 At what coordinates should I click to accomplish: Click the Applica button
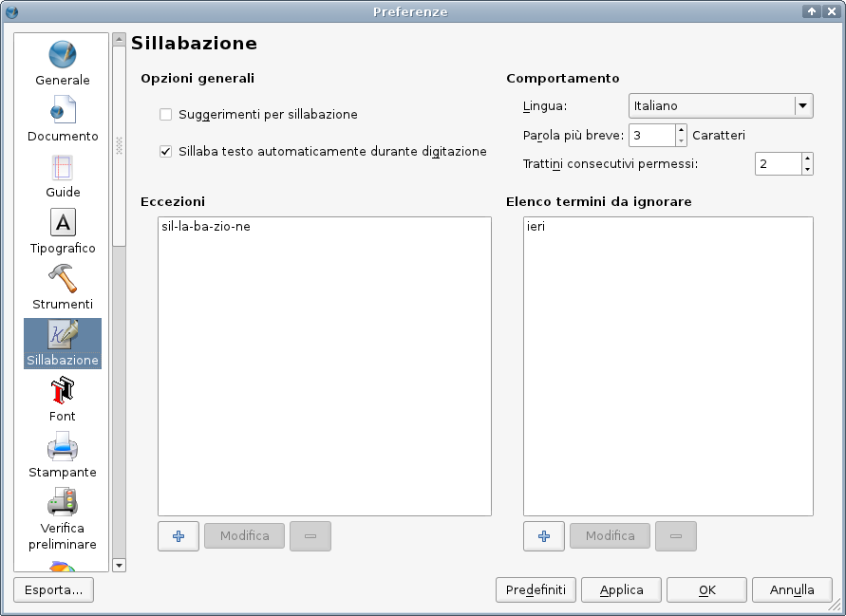622,590
